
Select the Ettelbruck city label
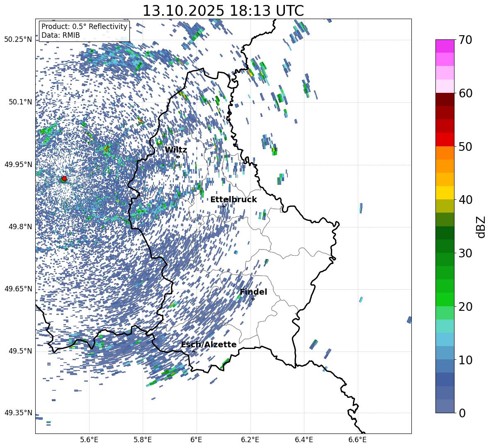[233, 199]
